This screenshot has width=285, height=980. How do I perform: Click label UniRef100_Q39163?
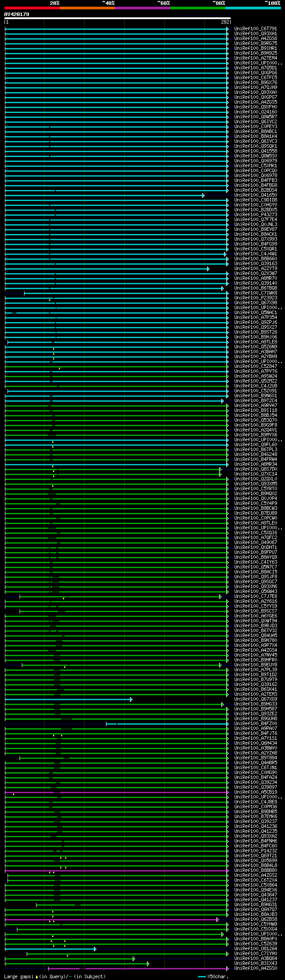pos(256,264)
